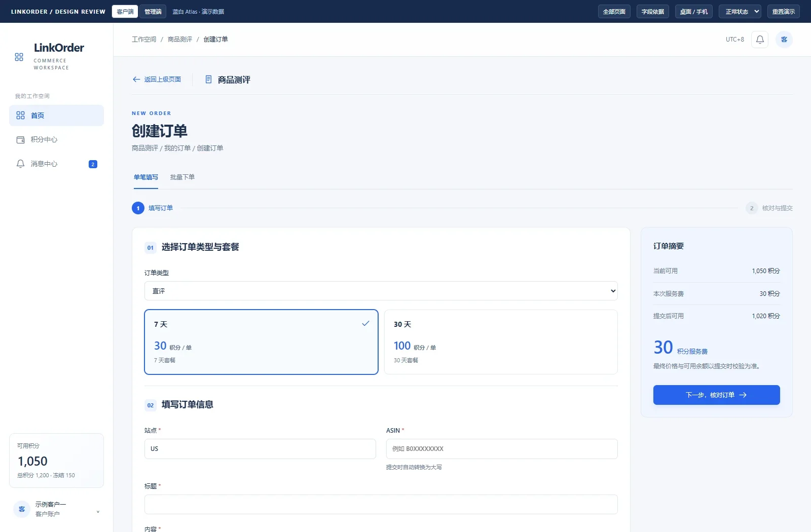Click the 全部页面 button
Image resolution: width=811 pixels, height=532 pixels.
tap(614, 12)
